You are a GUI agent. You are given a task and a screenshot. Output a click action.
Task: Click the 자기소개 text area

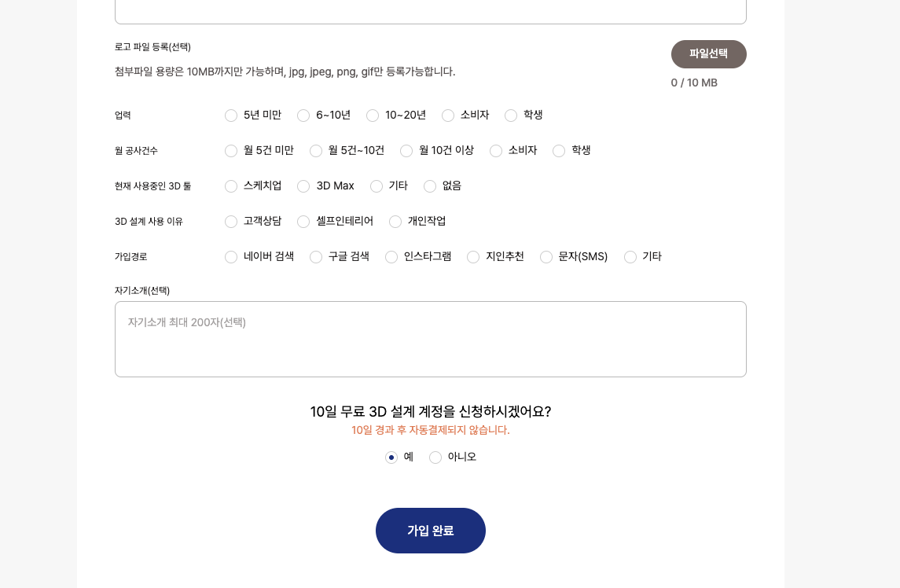coord(430,339)
